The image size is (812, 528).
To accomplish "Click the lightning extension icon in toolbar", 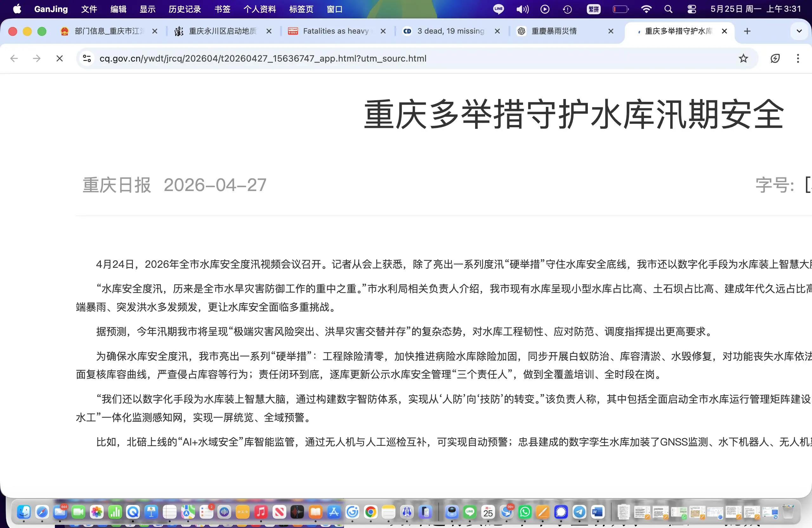I will pyautogui.click(x=775, y=58).
